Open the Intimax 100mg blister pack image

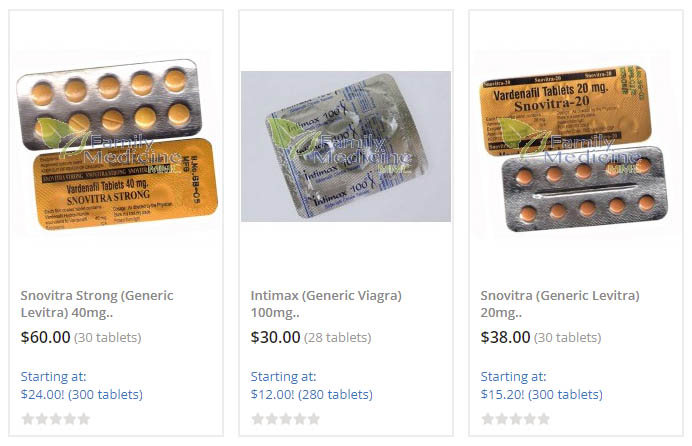click(x=346, y=146)
